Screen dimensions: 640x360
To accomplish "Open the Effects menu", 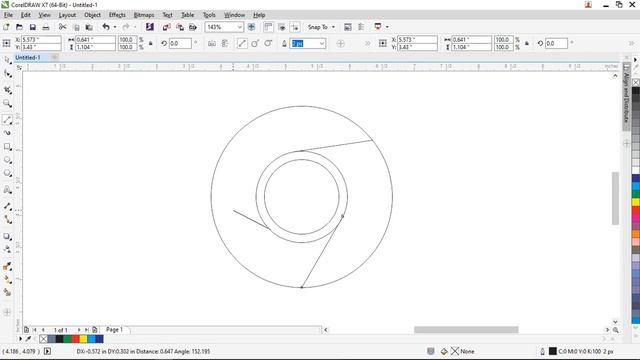I will (117, 15).
